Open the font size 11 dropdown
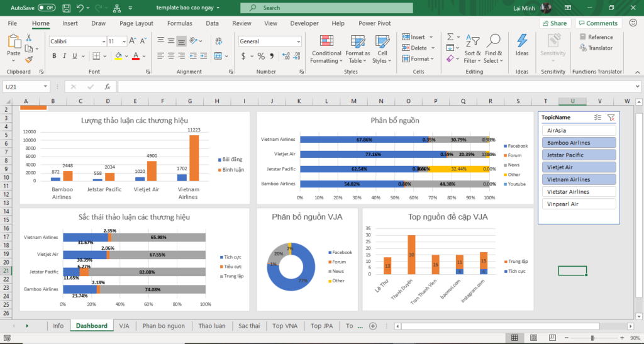 click(124, 42)
